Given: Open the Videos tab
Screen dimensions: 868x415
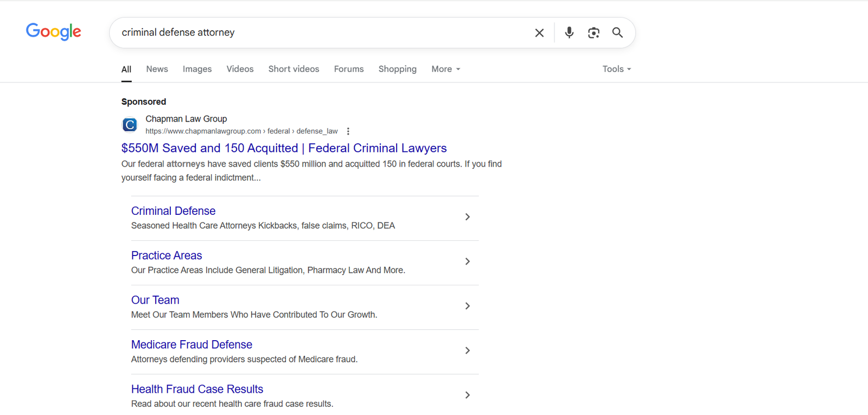Looking at the screenshot, I should coord(240,69).
